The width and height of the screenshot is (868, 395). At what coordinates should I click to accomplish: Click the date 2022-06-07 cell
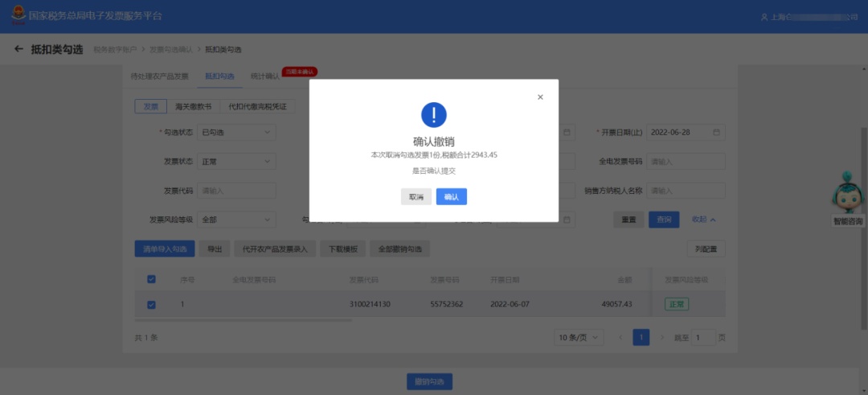tap(510, 304)
